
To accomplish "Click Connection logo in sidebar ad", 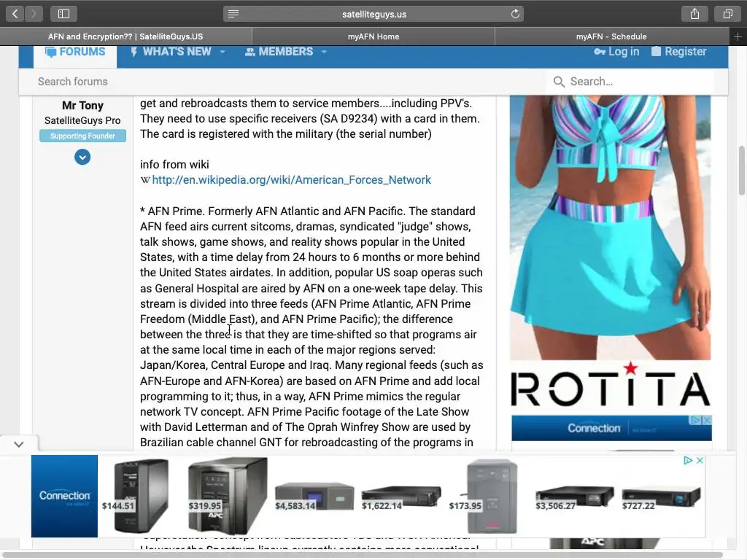I will (594, 428).
